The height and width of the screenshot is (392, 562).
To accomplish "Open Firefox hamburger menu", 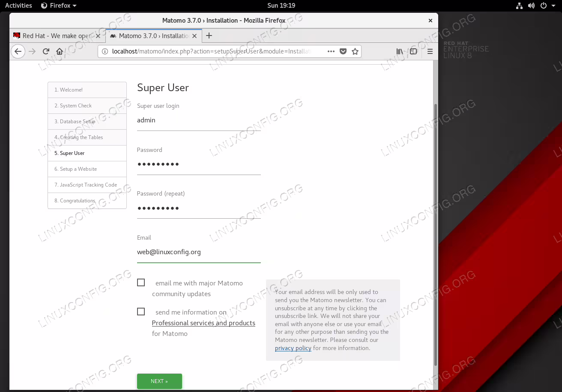I will [430, 51].
